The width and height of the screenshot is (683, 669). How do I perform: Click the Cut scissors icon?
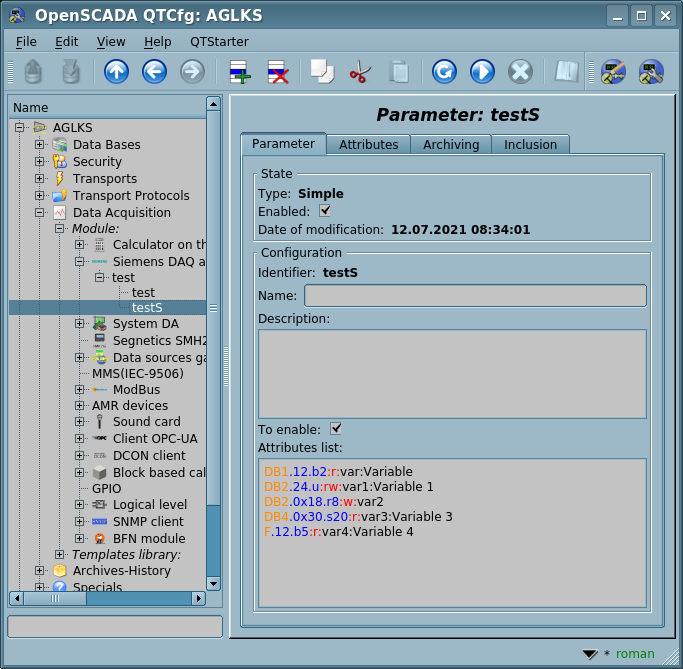360,72
